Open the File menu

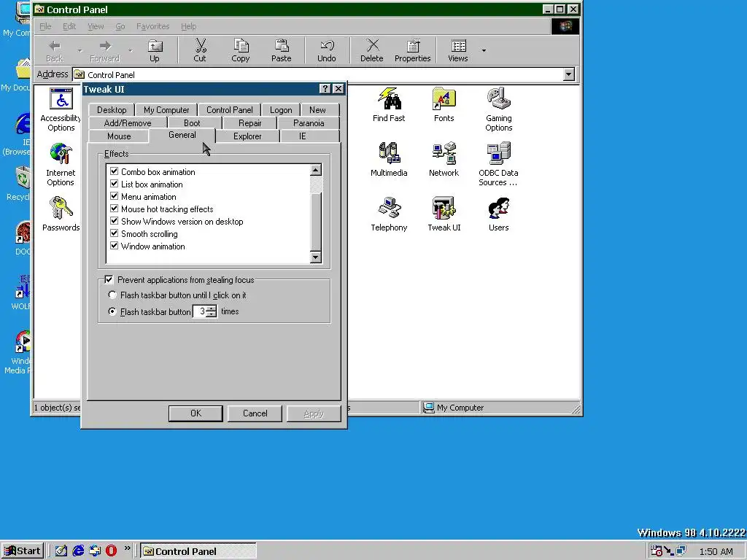tap(45, 26)
